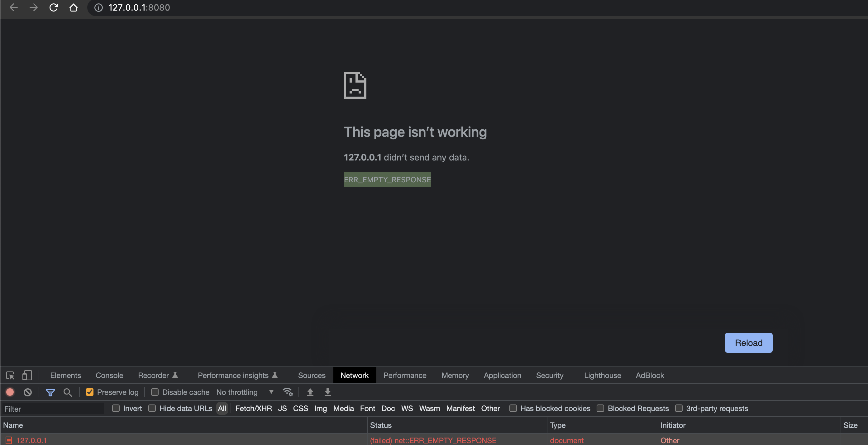Enable the Blocked Requests filter
This screenshot has width=868, height=445.
[x=600, y=408]
